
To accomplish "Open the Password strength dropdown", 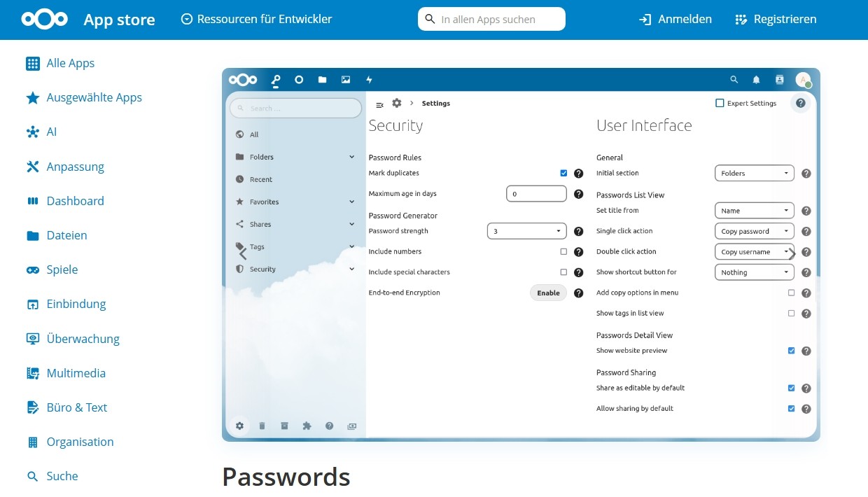I will (526, 231).
